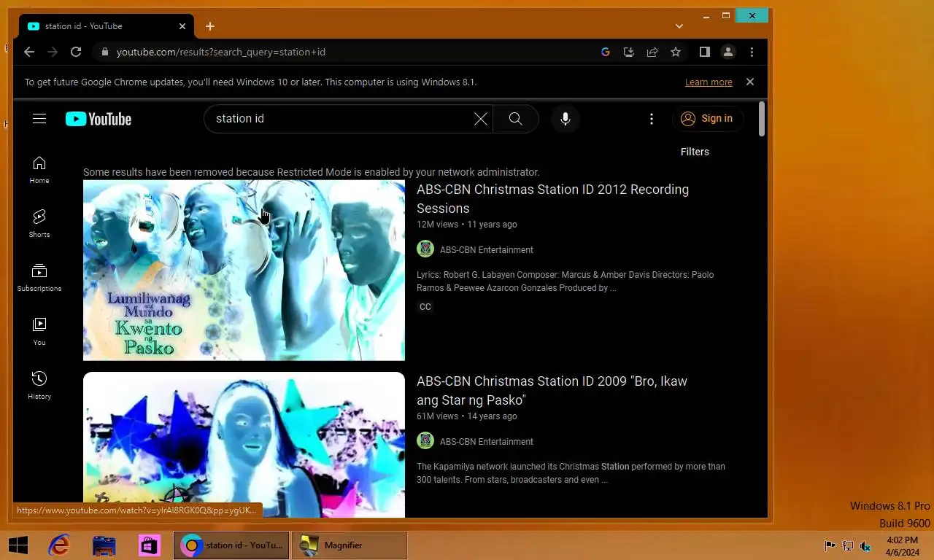Open the You section in sidebar
Screen dimensions: 934x560
coord(39,332)
